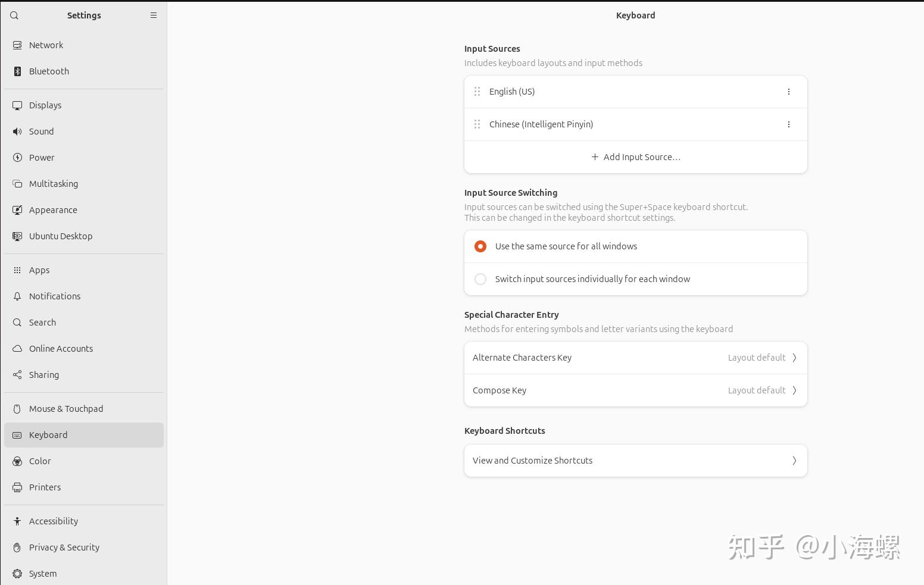Image resolution: width=924 pixels, height=585 pixels.
Task: Expand Compose Key setting
Action: click(x=635, y=390)
